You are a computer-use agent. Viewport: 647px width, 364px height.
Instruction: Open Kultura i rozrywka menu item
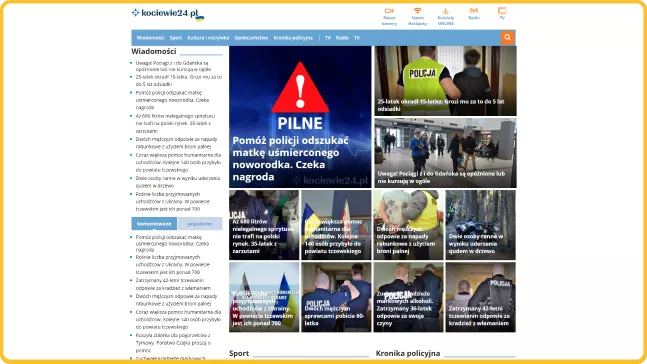tap(208, 38)
